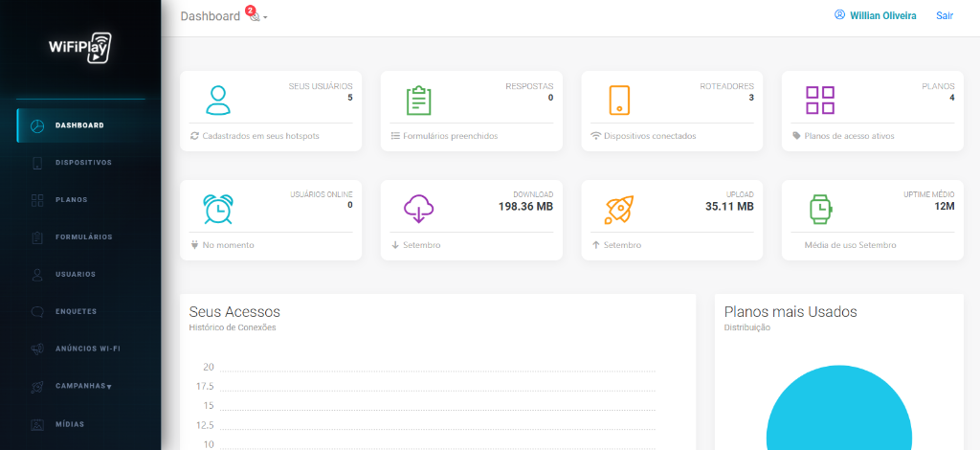The width and height of the screenshot is (980, 450).
Task: Click the Mídias image icon in sidebar
Action: [x=37, y=424]
